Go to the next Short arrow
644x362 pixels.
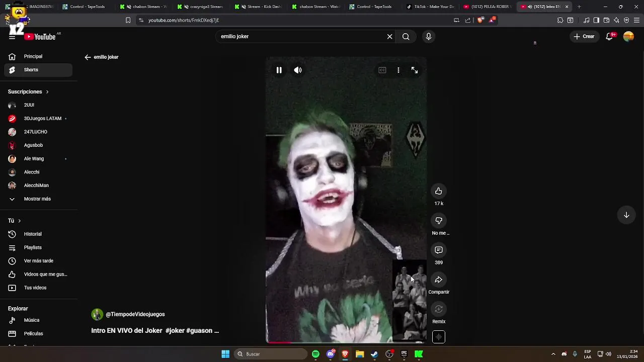tap(626, 215)
